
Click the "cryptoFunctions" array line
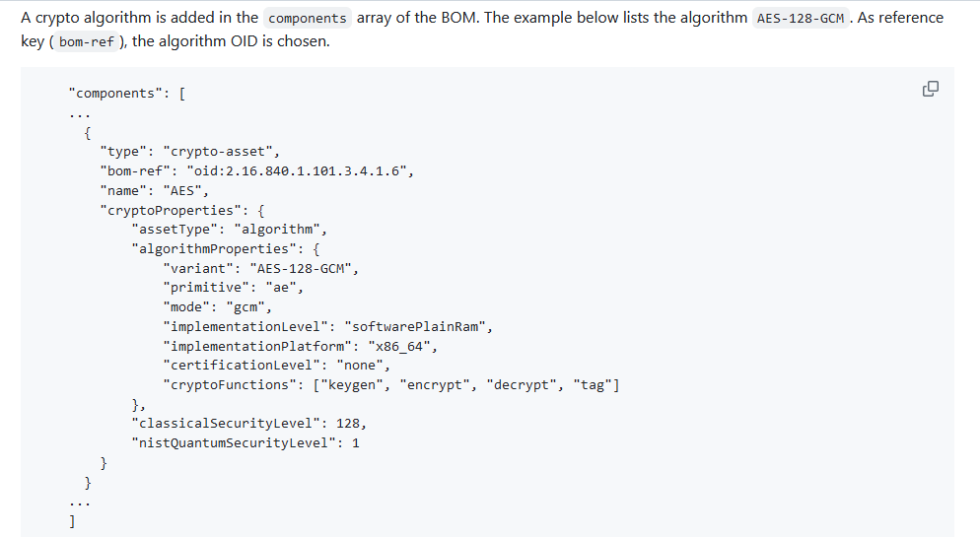click(x=391, y=384)
